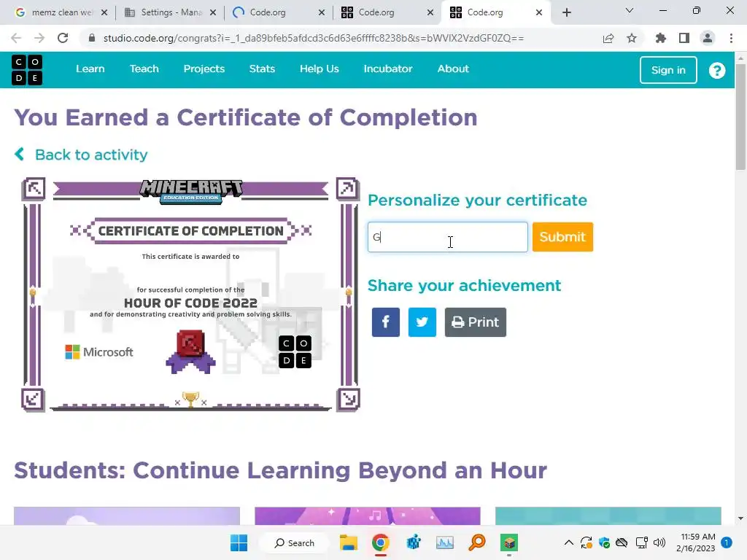This screenshot has width=747, height=560.
Task: Click the Sign in button
Action: click(668, 70)
